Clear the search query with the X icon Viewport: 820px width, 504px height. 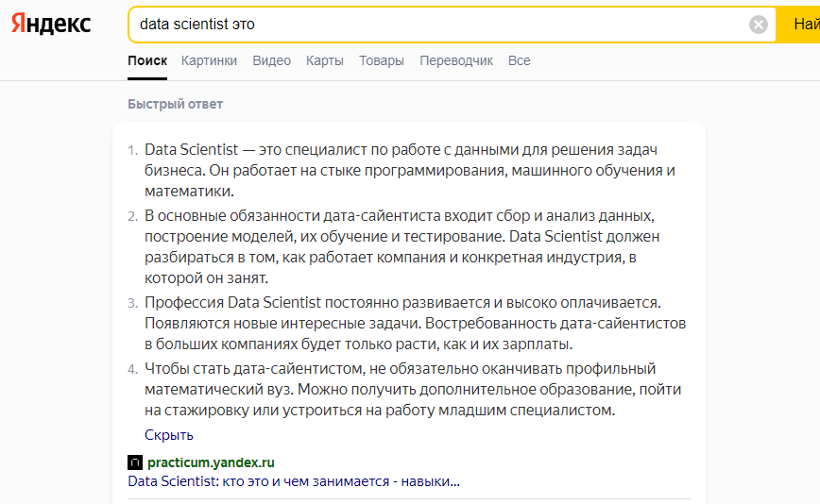click(759, 24)
